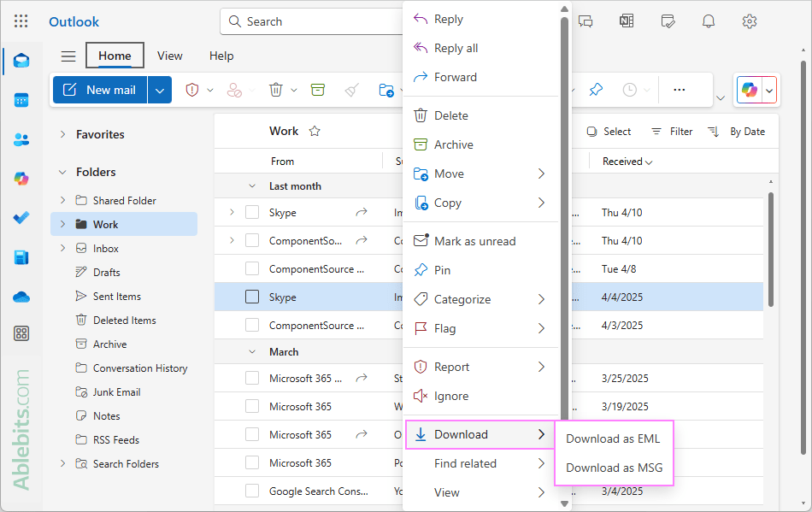Image resolution: width=812 pixels, height=512 pixels.
Task: Change sorting with By Date button
Action: pos(737,132)
